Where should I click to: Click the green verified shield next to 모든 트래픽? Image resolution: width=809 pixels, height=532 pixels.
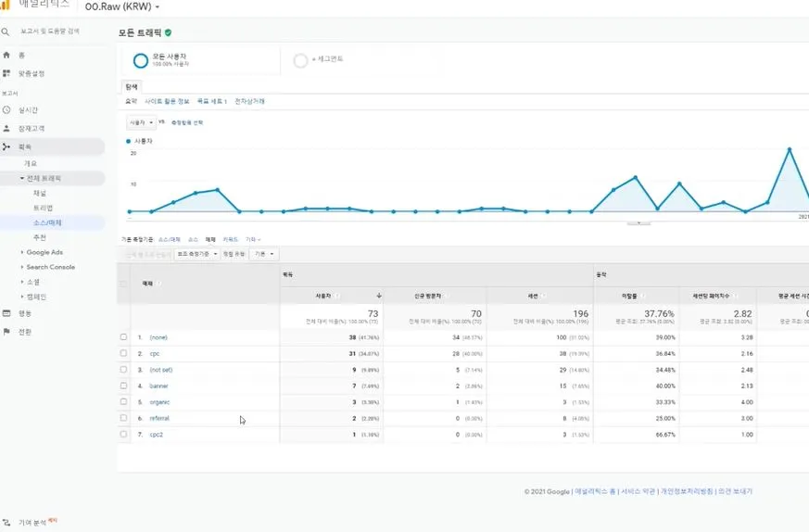(169, 32)
